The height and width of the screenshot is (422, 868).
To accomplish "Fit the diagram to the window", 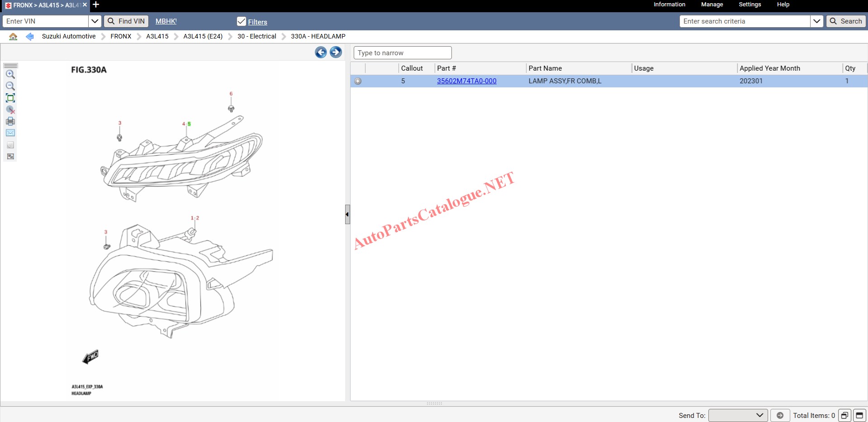I will click(x=10, y=98).
